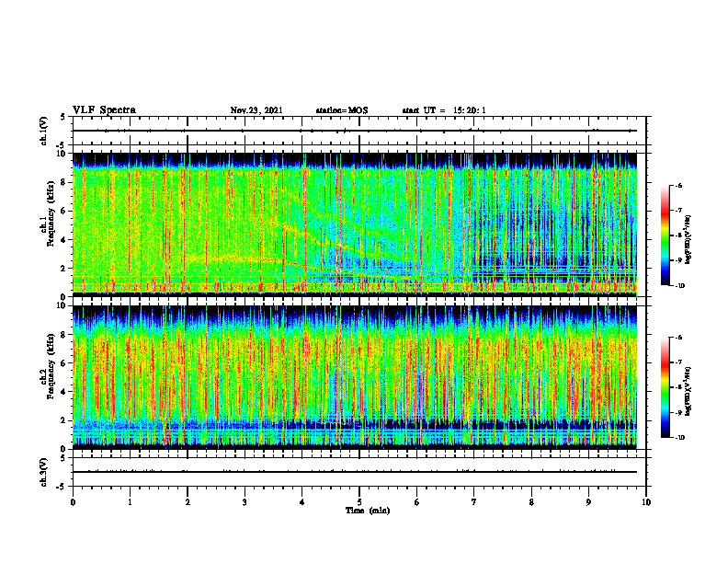Click the ch.1 colorbar "log(PSD)" units label

click(689, 240)
